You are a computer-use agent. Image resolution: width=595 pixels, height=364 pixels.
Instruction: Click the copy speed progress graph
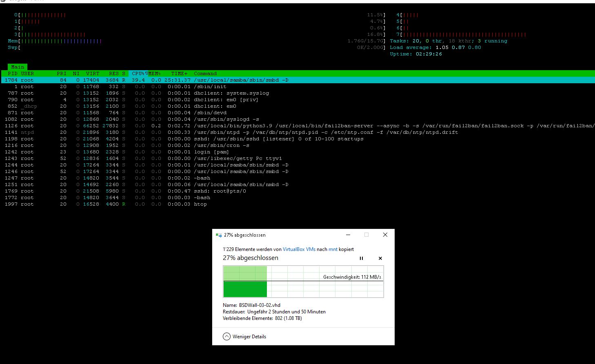tap(303, 282)
